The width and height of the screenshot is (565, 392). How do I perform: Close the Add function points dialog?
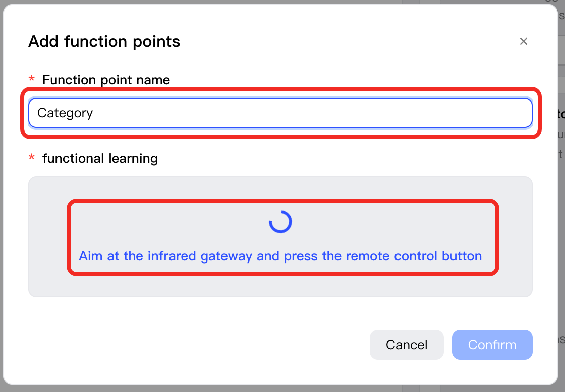click(x=524, y=41)
